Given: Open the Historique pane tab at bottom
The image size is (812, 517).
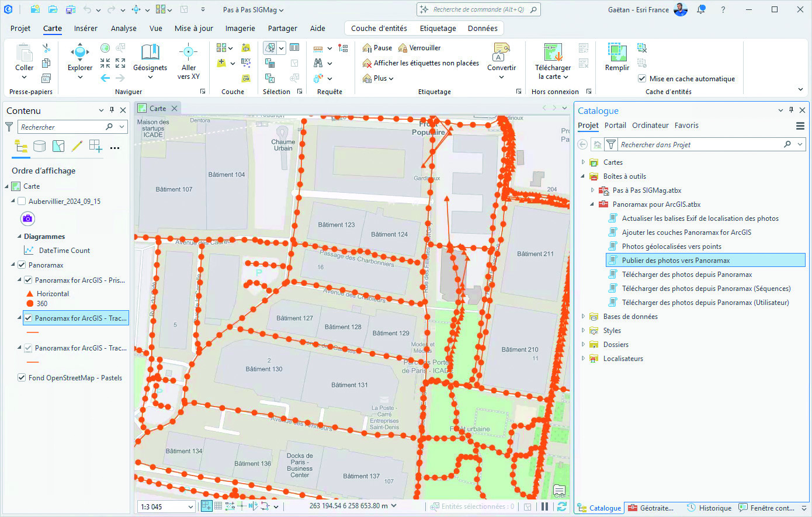Looking at the screenshot, I should [x=709, y=508].
